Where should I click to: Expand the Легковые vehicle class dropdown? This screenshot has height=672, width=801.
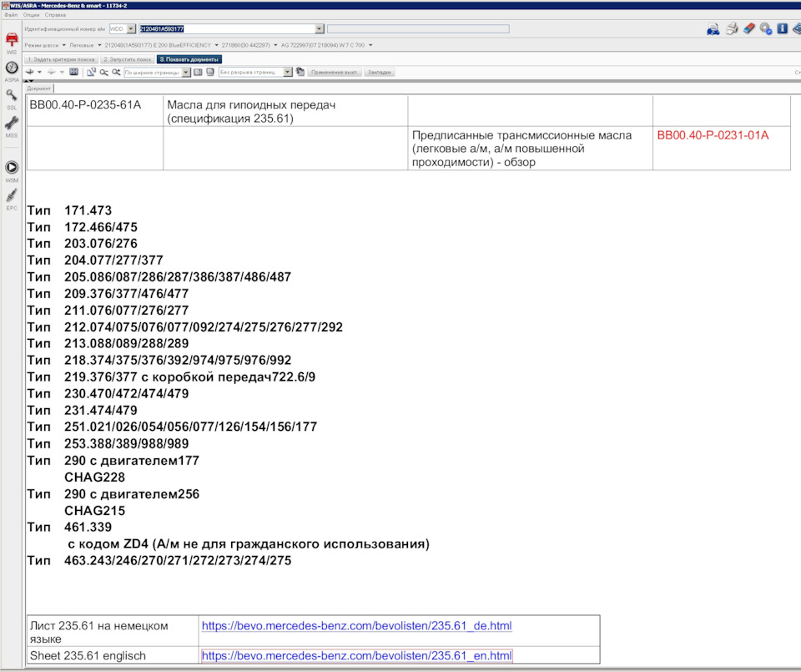click(99, 45)
